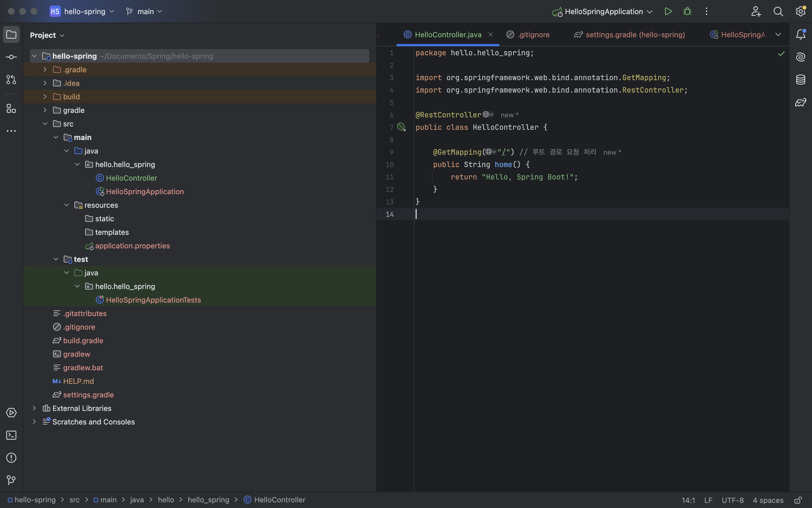Image resolution: width=812 pixels, height=508 pixels.
Task: Click LF line separator in status bar
Action: pos(708,500)
